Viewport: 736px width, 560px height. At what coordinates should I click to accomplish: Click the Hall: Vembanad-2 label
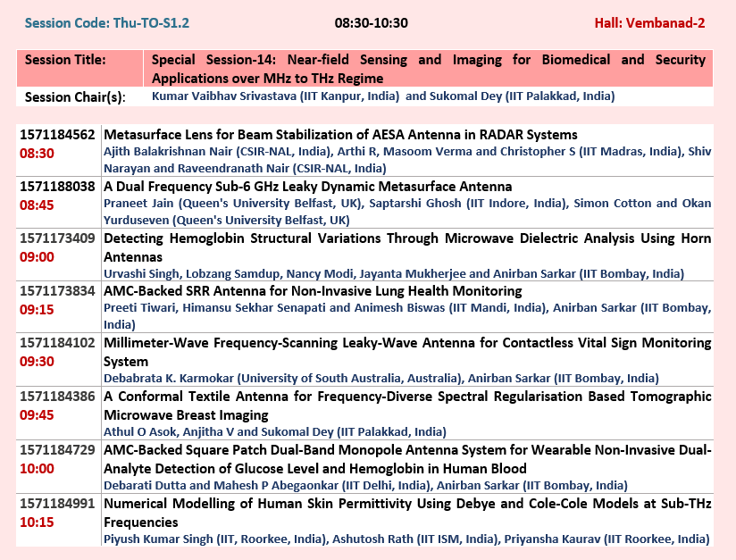pyautogui.click(x=649, y=22)
